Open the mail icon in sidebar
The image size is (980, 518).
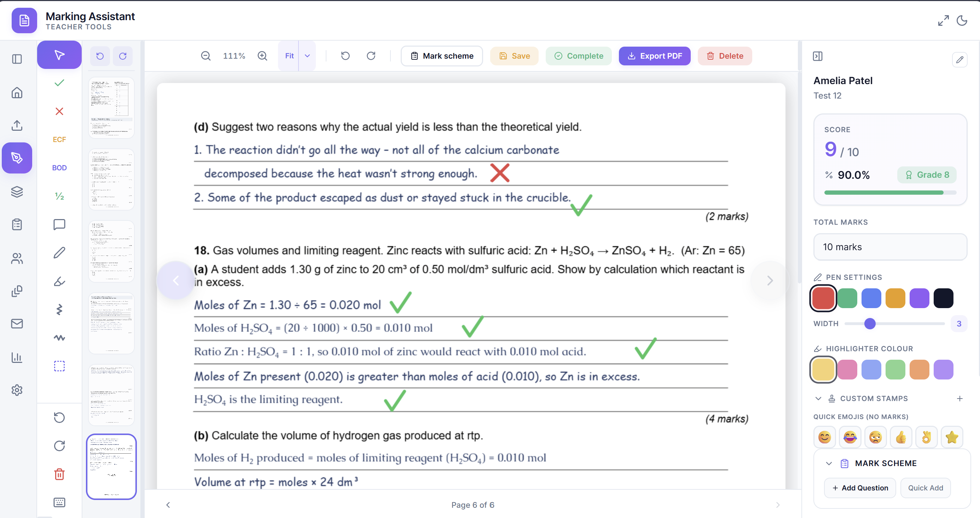(x=17, y=324)
